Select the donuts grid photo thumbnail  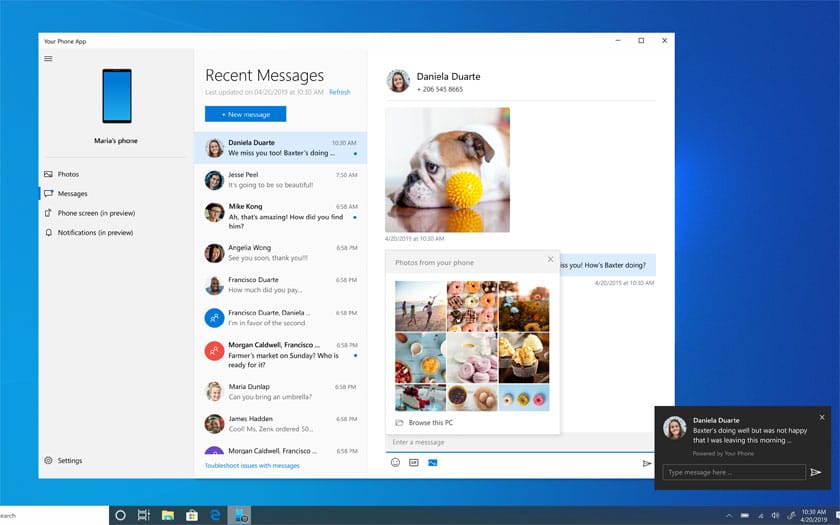click(472, 306)
